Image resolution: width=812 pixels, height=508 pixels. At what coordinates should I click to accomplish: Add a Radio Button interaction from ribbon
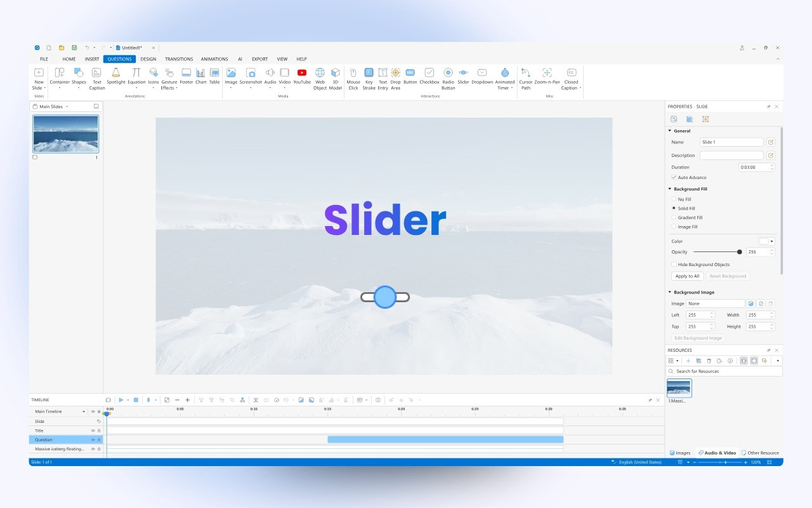448,79
